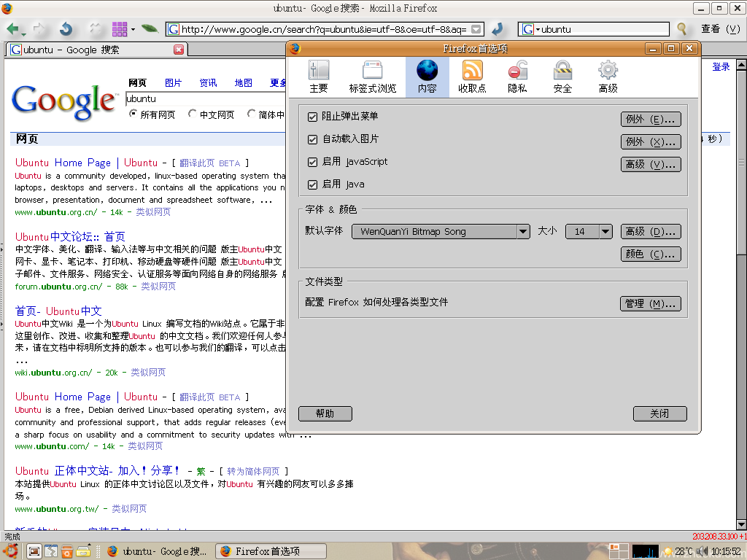Click 例外 (E) button for popup blocking
This screenshot has width=747, height=560.
651,119
